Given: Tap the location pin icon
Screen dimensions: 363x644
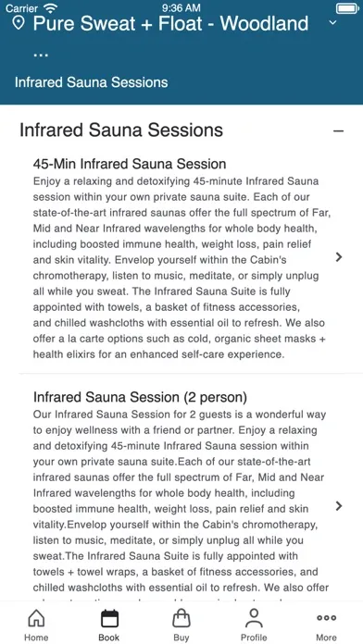Looking at the screenshot, I should pyautogui.click(x=19, y=23).
